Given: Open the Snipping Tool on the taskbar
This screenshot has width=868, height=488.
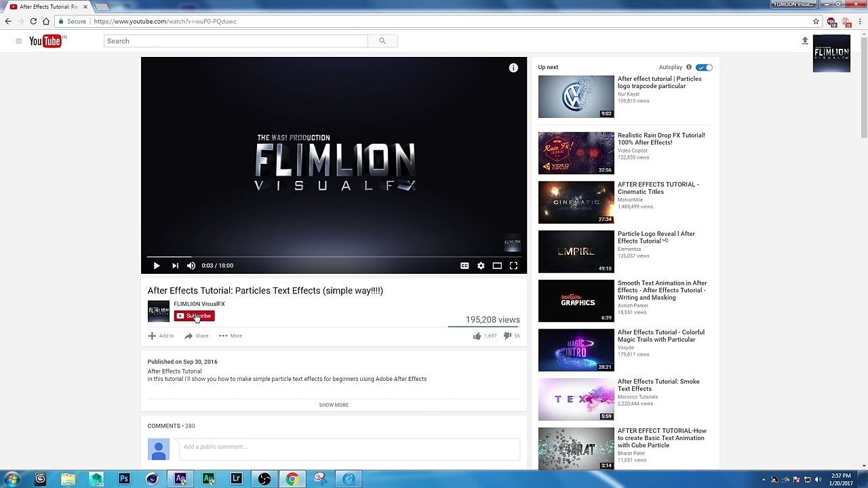Looking at the screenshot, I should coord(320,479).
